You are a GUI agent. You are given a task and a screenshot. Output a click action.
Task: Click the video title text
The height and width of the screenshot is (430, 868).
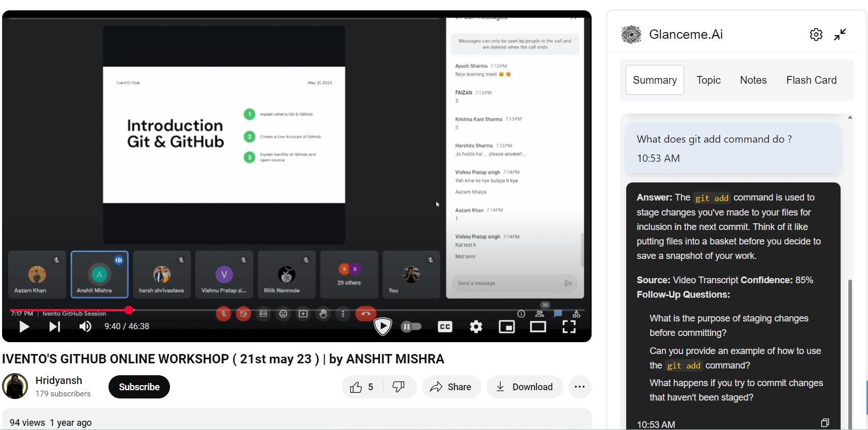223,359
